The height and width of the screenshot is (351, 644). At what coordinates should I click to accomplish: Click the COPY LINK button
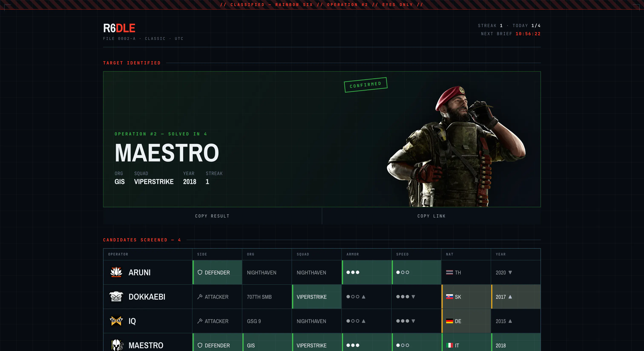tap(431, 216)
